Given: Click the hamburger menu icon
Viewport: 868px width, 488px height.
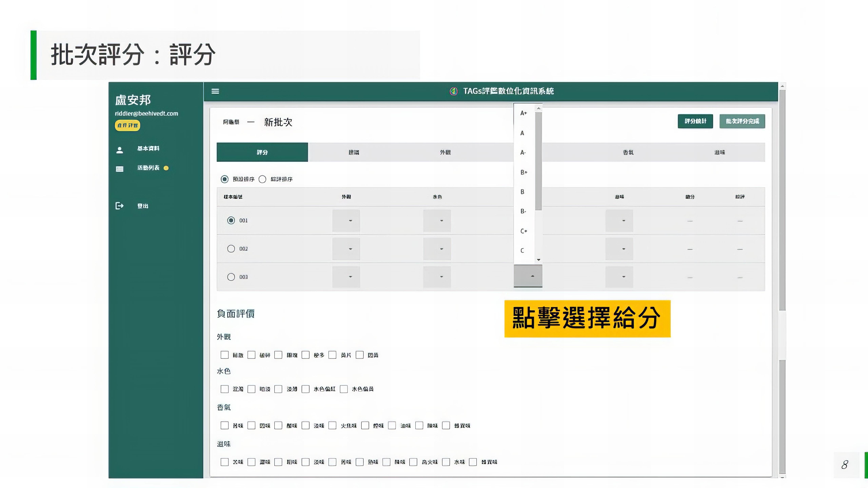Looking at the screenshot, I should (215, 91).
